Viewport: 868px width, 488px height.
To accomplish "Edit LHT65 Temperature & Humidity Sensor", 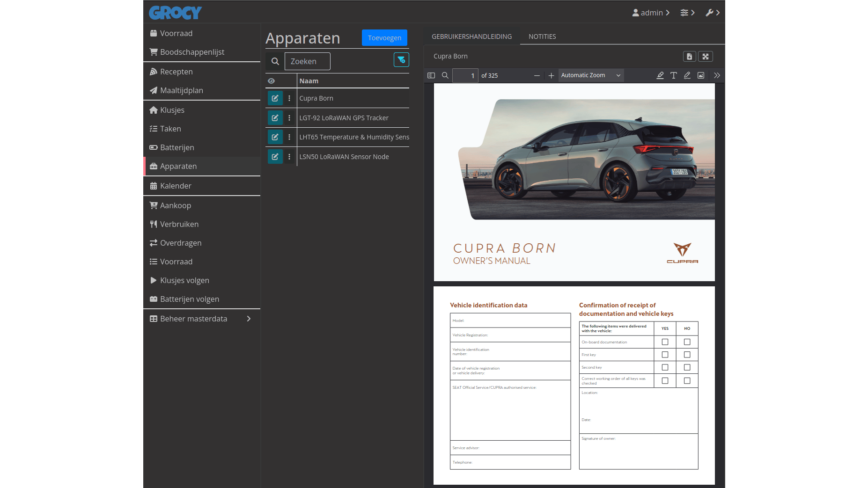I will point(275,137).
